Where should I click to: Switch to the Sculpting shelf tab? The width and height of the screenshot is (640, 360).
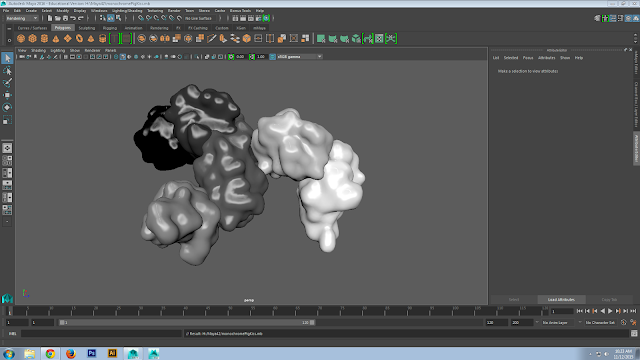coord(87,28)
